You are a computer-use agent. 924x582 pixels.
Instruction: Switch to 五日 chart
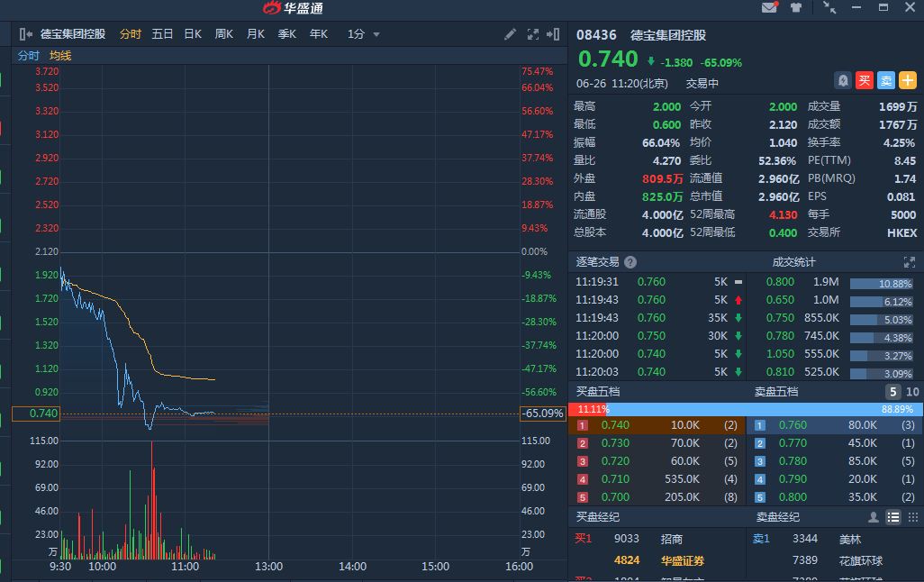(162, 34)
